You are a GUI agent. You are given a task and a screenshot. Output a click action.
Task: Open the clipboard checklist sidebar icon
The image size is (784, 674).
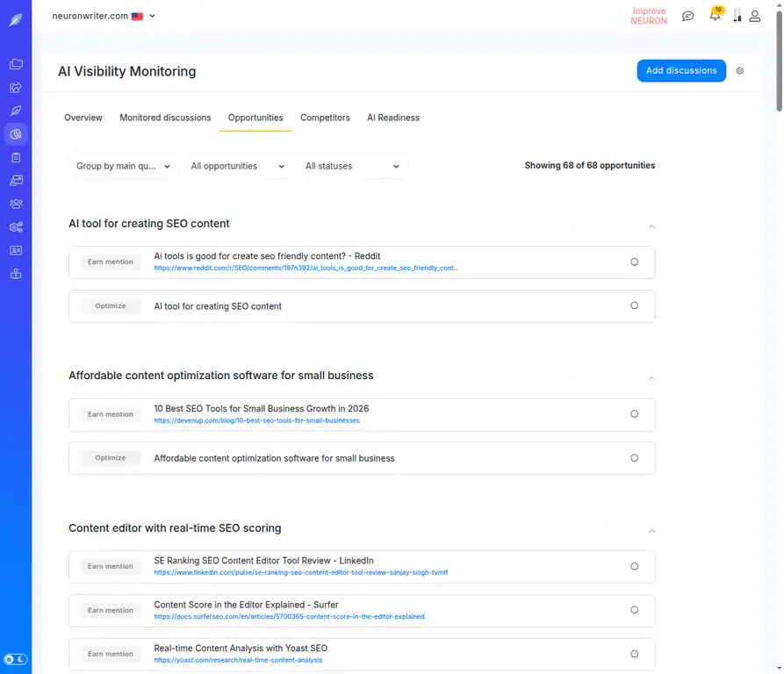[x=16, y=157]
